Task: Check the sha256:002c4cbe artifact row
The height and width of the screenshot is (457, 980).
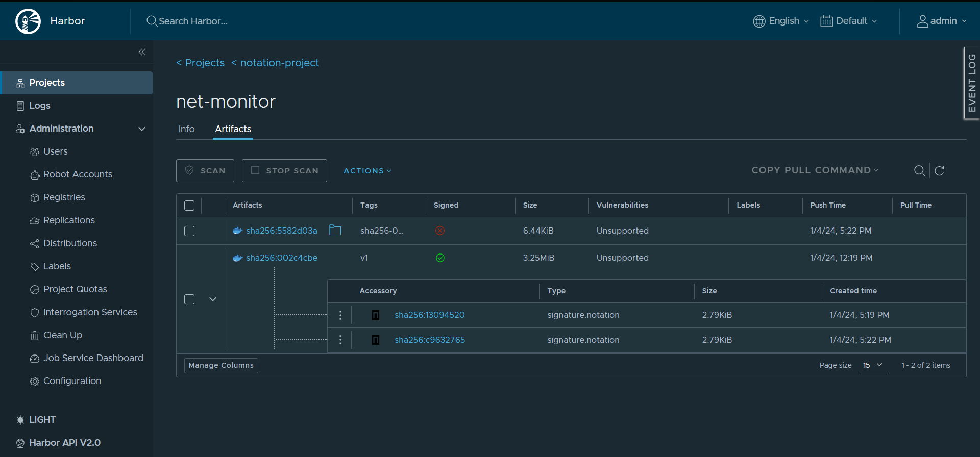Action: point(189,299)
